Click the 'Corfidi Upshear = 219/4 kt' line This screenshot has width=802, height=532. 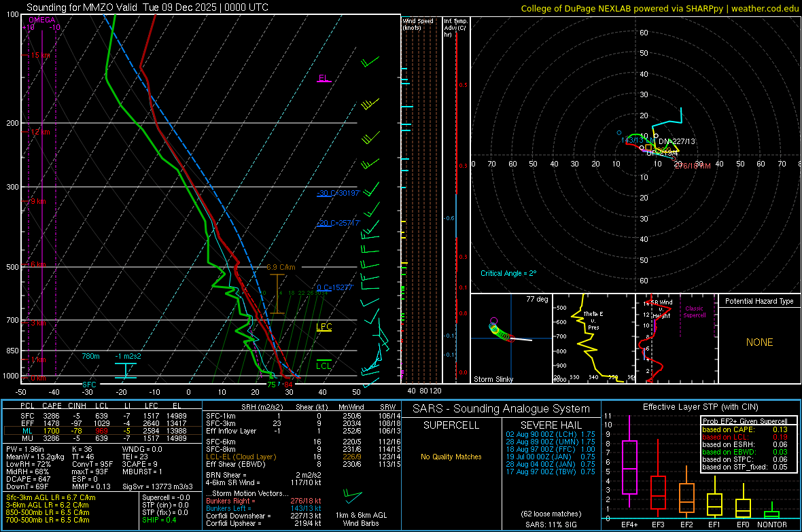[264, 522]
